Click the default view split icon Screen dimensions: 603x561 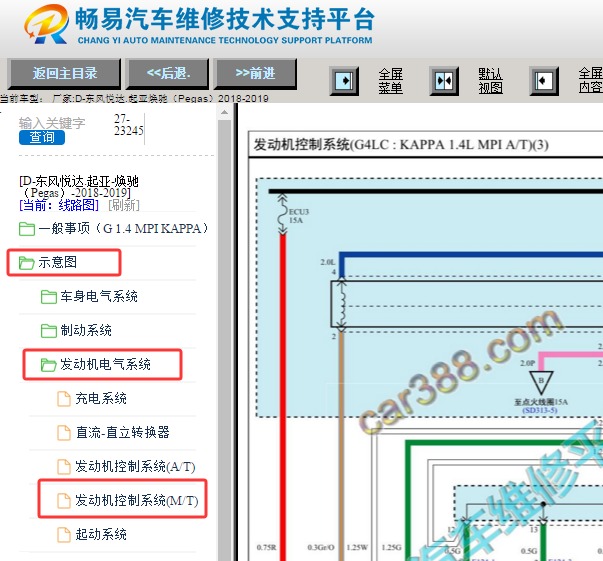444,81
